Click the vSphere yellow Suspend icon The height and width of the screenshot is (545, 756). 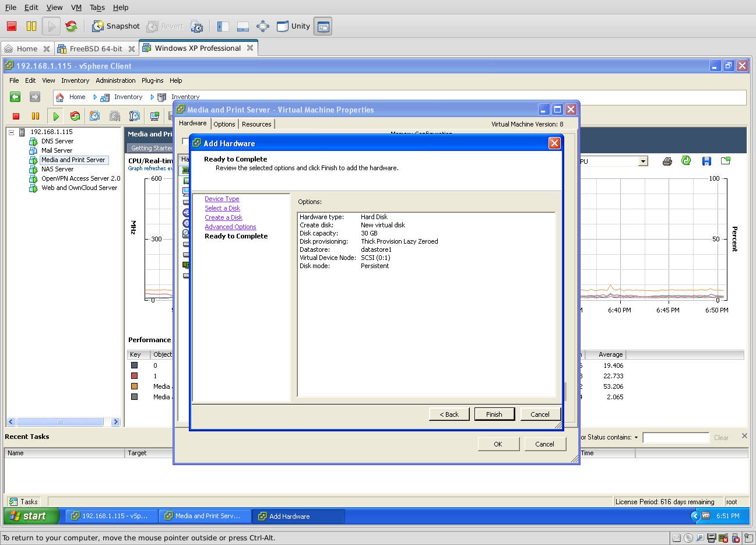click(x=36, y=116)
